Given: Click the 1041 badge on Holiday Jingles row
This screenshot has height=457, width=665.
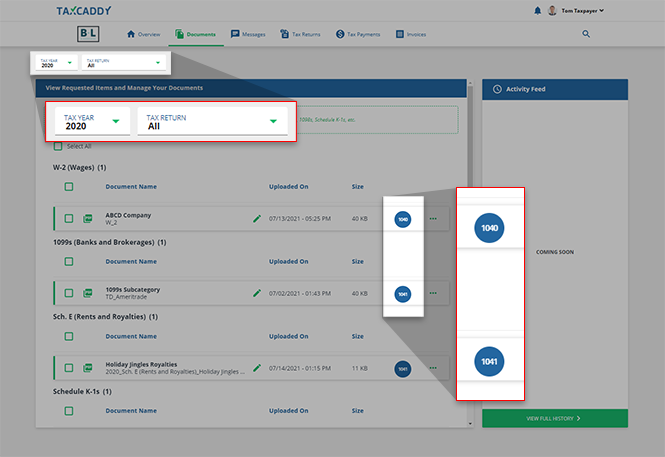Looking at the screenshot, I should 402,368.
